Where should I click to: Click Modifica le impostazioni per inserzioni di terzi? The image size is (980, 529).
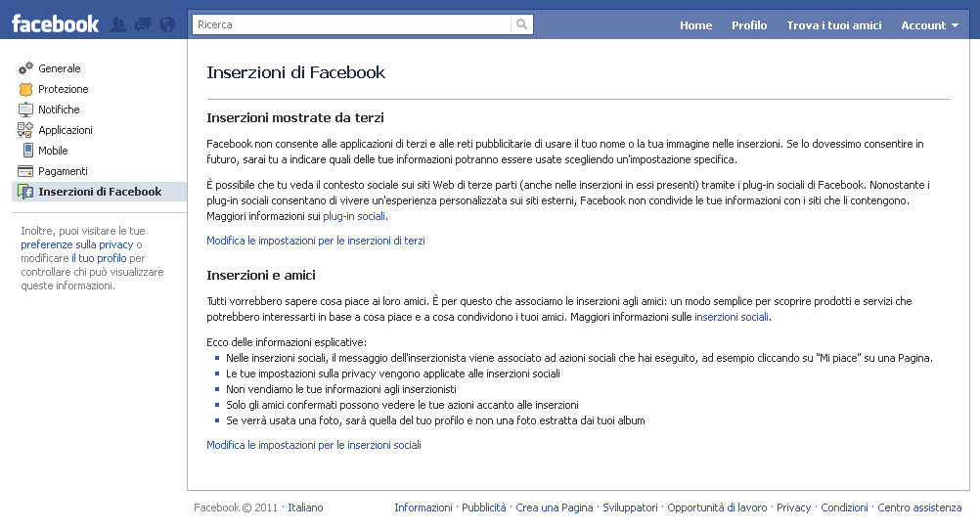point(316,241)
